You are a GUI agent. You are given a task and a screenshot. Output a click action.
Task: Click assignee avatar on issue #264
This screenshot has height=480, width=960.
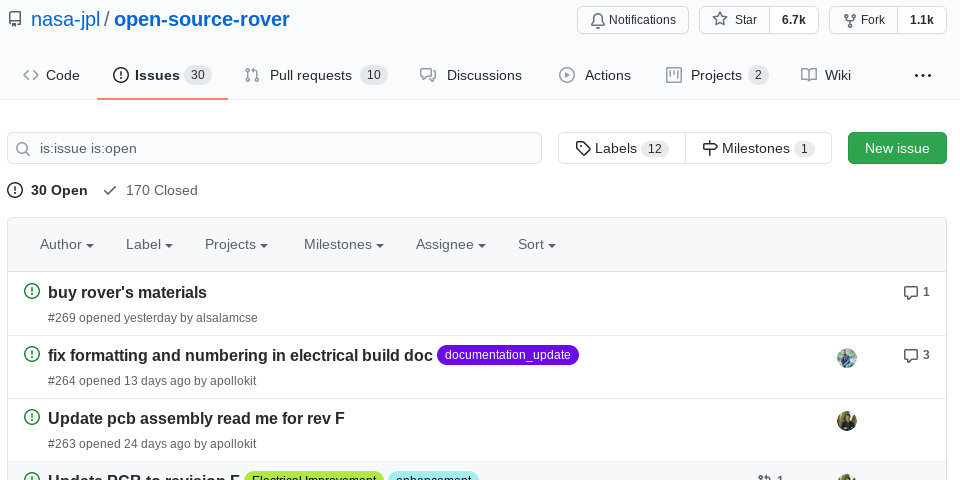click(x=847, y=358)
